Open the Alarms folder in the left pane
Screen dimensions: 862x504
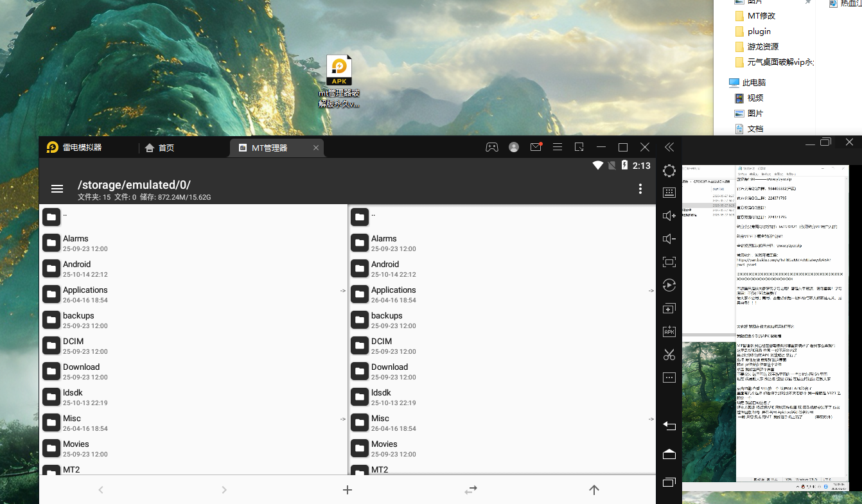193,243
